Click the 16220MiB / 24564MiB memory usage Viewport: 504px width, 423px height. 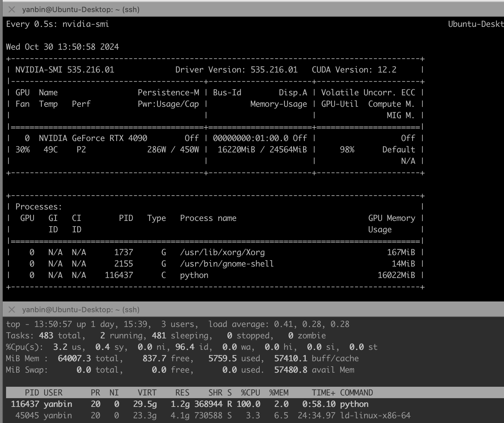tap(262, 150)
